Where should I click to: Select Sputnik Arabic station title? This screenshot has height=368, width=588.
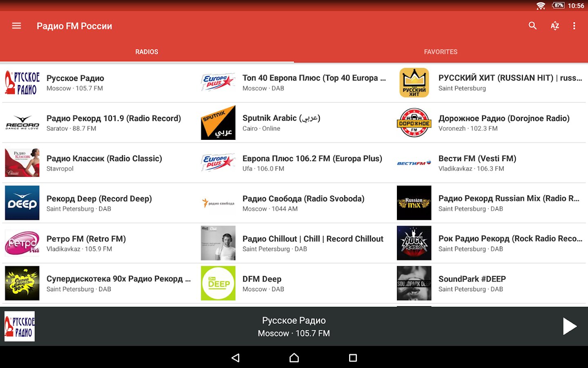[x=281, y=118]
